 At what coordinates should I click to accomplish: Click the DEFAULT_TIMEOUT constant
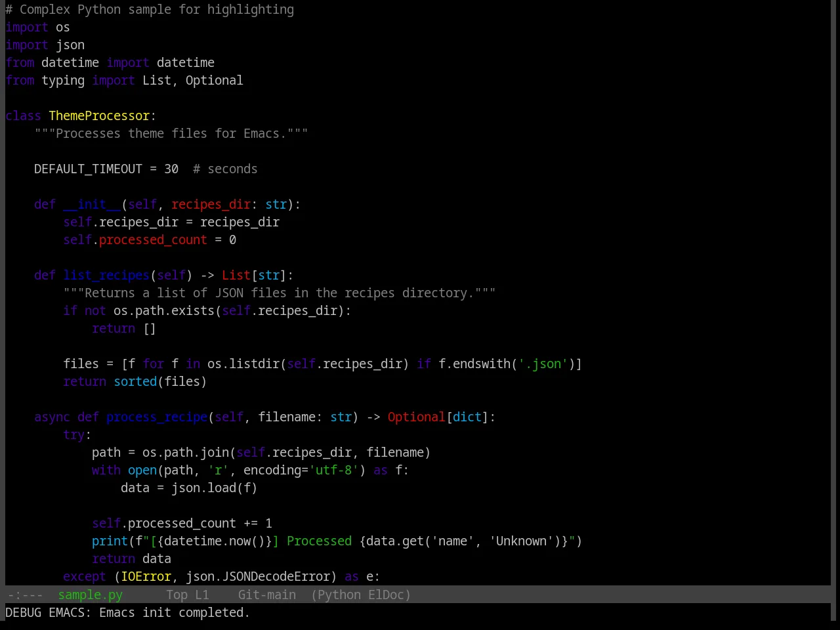[88, 169]
